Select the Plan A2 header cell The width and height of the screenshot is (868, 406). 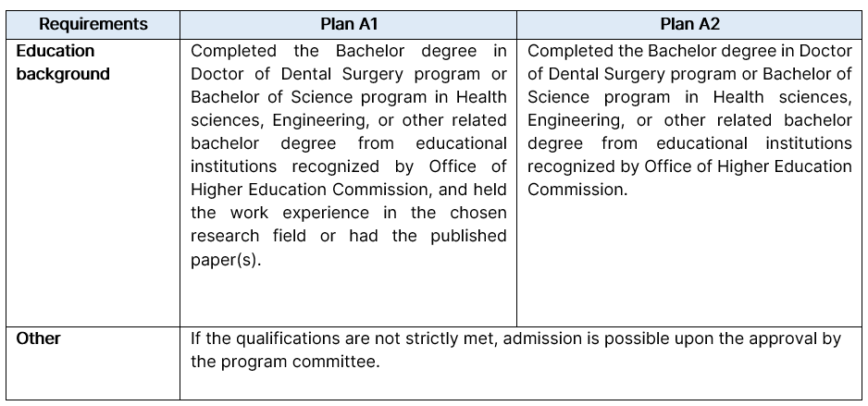(x=689, y=24)
